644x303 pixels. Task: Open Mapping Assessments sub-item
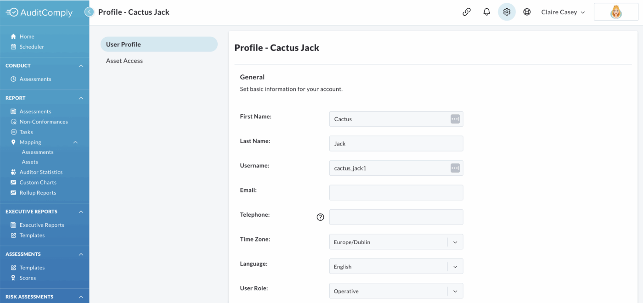point(38,152)
